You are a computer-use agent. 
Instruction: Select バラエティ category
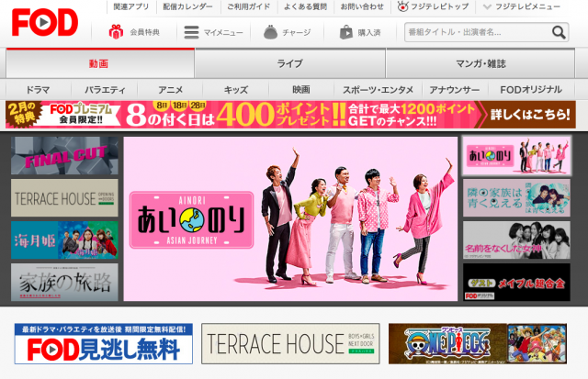point(105,90)
